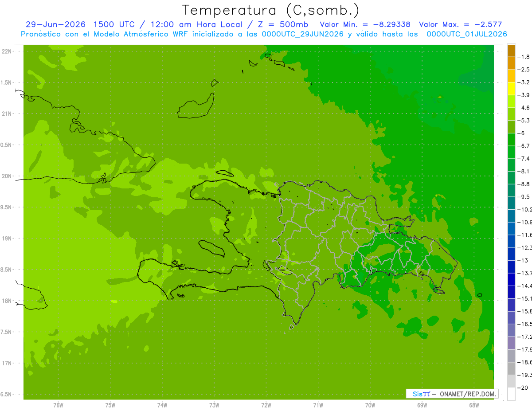Click the "Valor Min. = -8.29338" value
This screenshot has width=532, height=411.
[365, 24]
